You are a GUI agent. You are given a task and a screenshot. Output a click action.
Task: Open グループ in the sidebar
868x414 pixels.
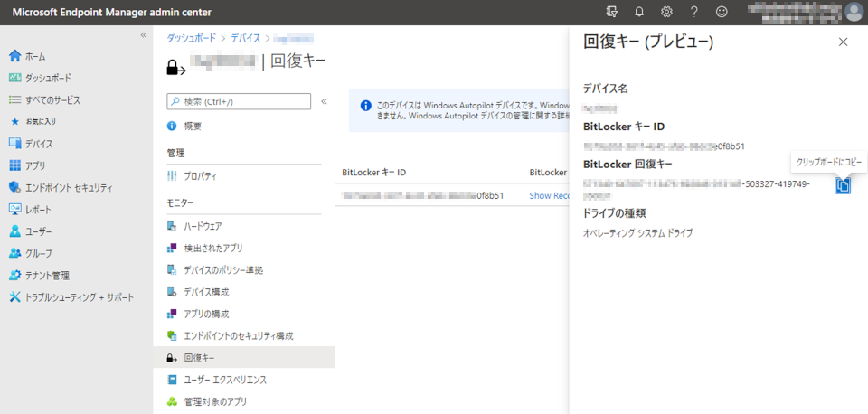tap(31, 253)
